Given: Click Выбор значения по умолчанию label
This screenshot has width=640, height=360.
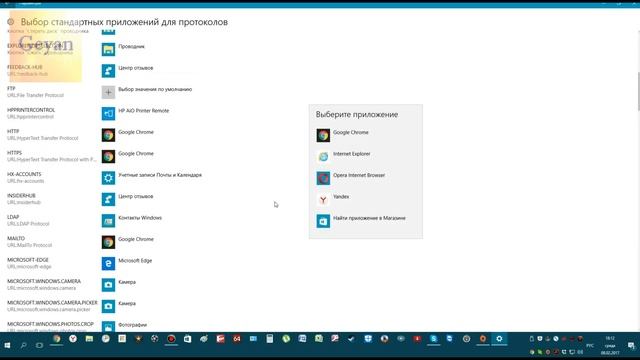Looking at the screenshot, I should 155,89.
